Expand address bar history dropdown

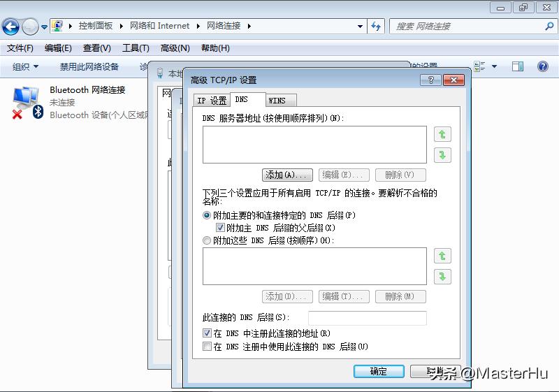(x=360, y=26)
